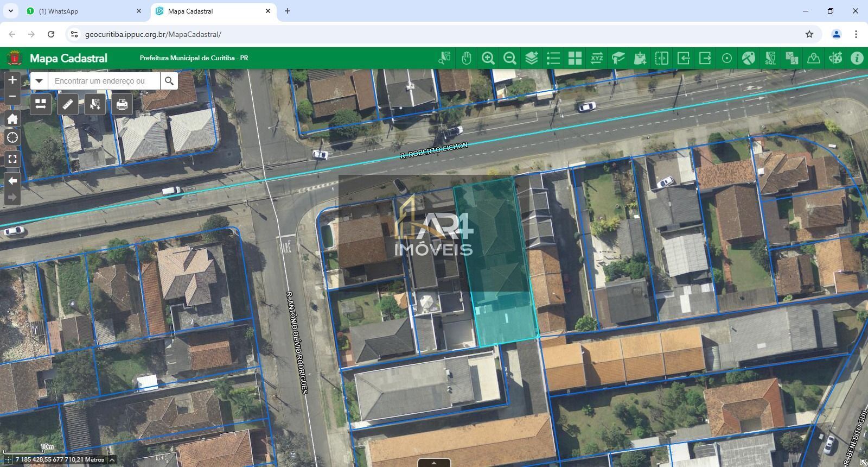The width and height of the screenshot is (868, 467).
Task: Click the zoom out magnifier tool
Action: coord(510,58)
